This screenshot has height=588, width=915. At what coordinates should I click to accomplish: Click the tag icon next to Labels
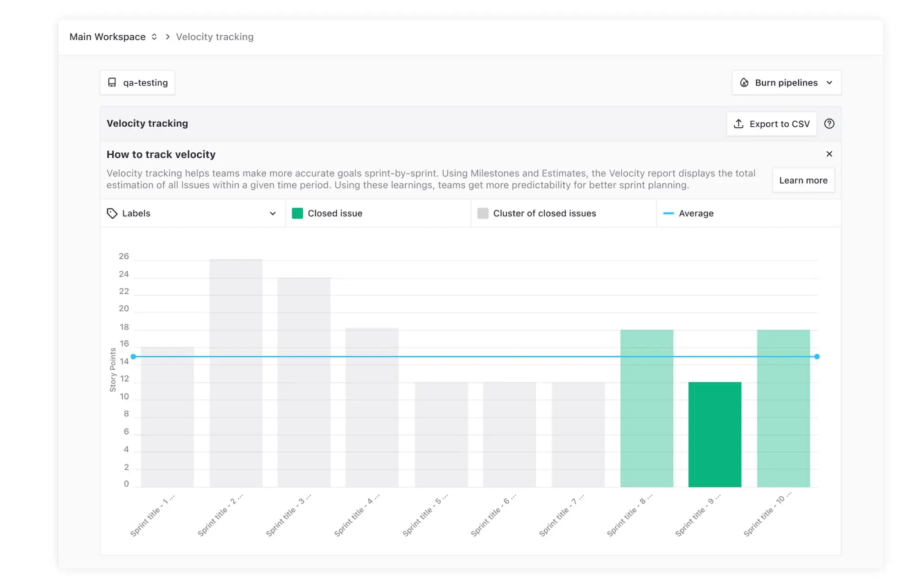(x=112, y=213)
